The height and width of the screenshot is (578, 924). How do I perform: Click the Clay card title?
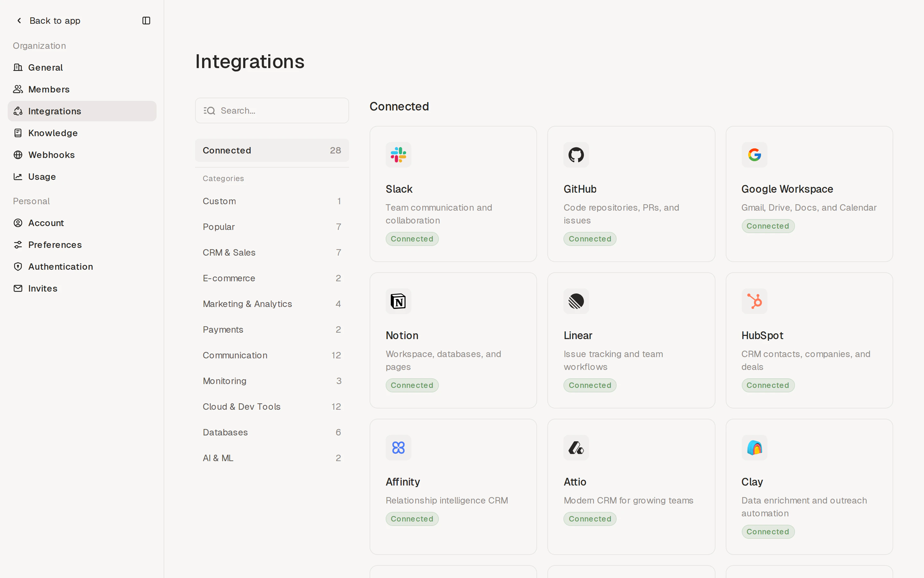pyautogui.click(x=752, y=482)
